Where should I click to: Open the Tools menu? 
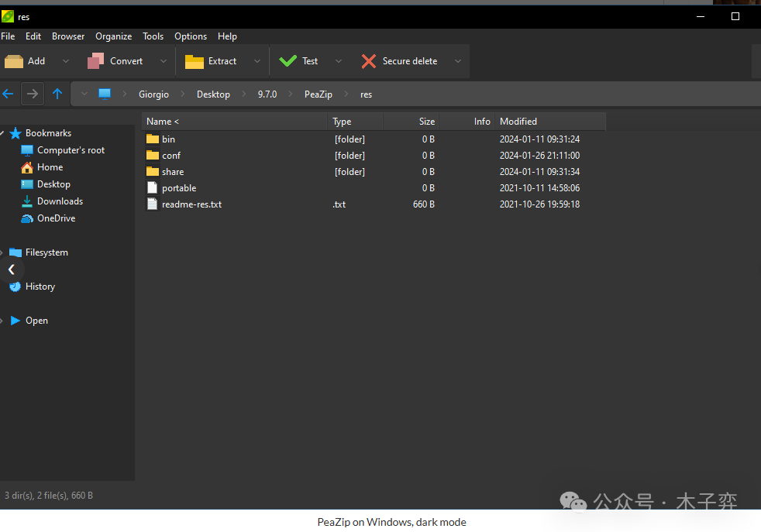(x=153, y=36)
